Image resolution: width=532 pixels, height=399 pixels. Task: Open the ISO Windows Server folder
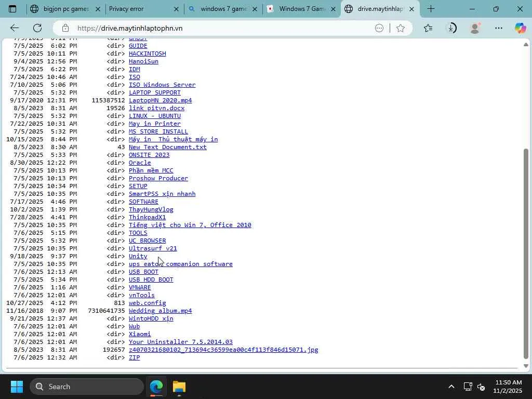(x=162, y=85)
